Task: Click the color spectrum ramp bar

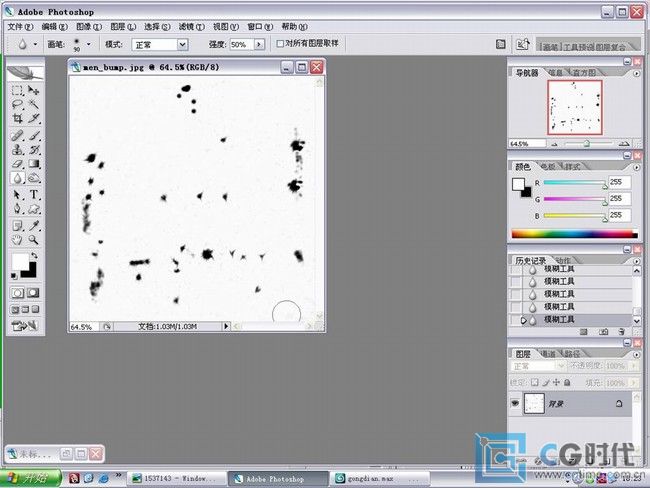Action: (x=575, y=234)
